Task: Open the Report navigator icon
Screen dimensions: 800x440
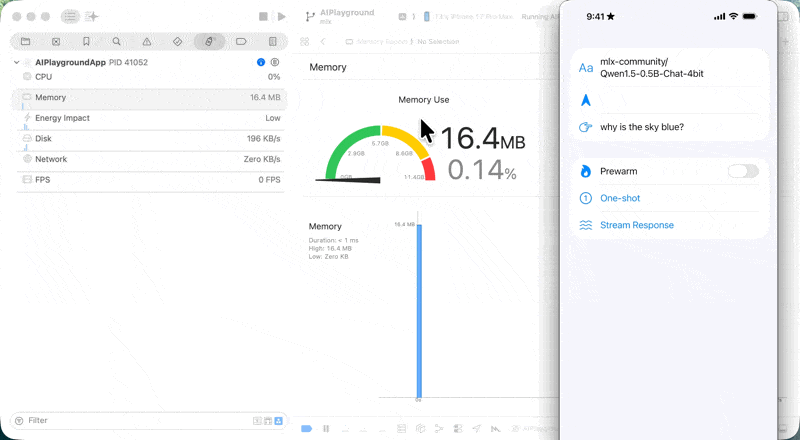Action: 272,42
